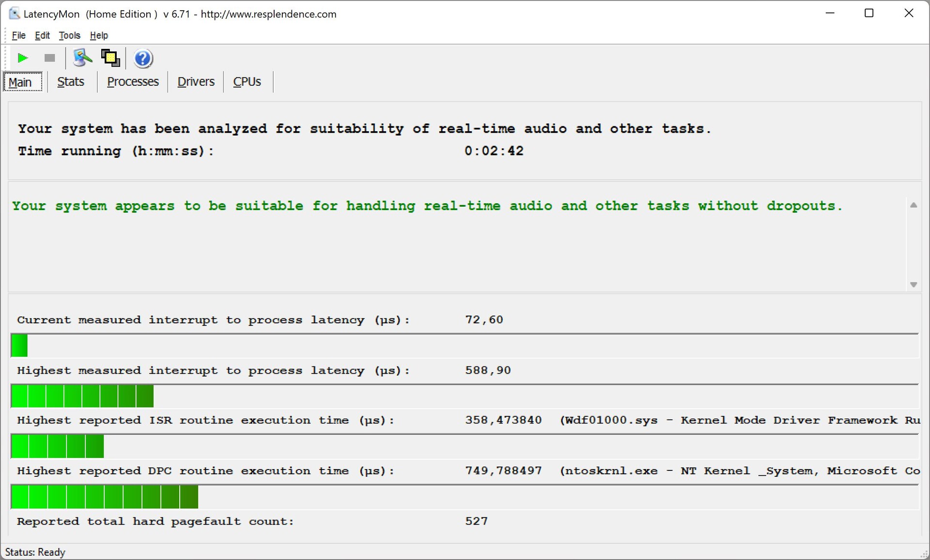
Task: Click 'Highest reported DPC routine execution time' label
Action: [x=205, y=470]
